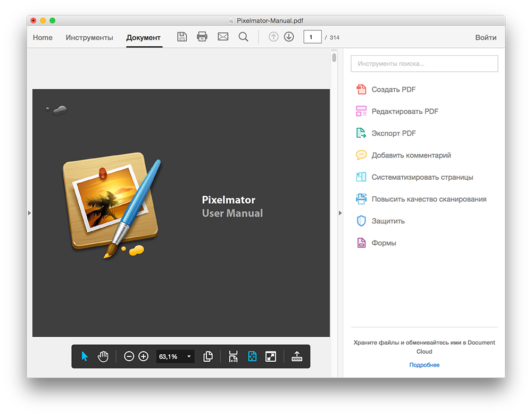
Task: Click the Enhance Scans icon
Action: (361, 199)
